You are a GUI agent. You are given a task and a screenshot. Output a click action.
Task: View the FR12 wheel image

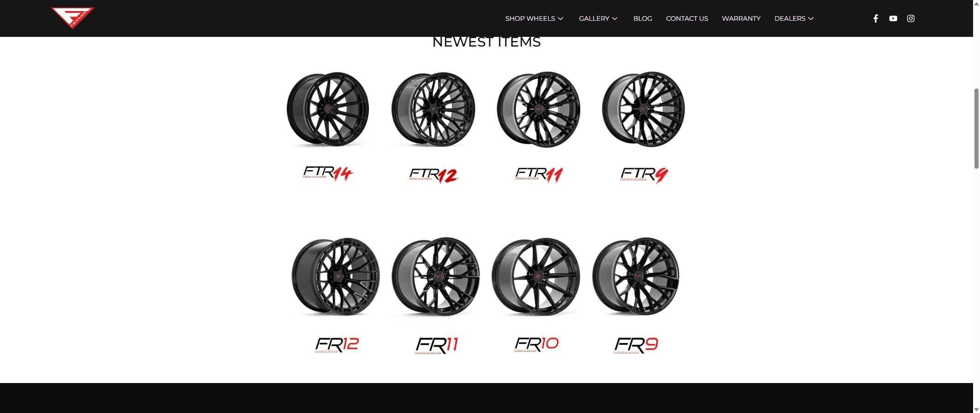click(x=336, y=277)
